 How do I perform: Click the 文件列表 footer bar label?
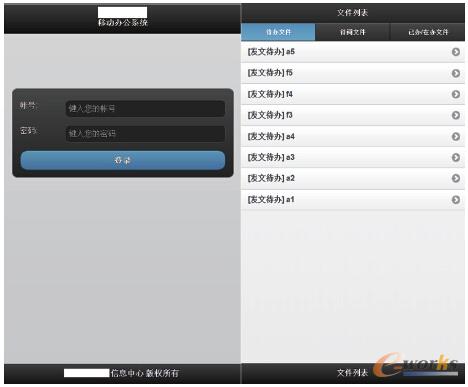point(352,373)
